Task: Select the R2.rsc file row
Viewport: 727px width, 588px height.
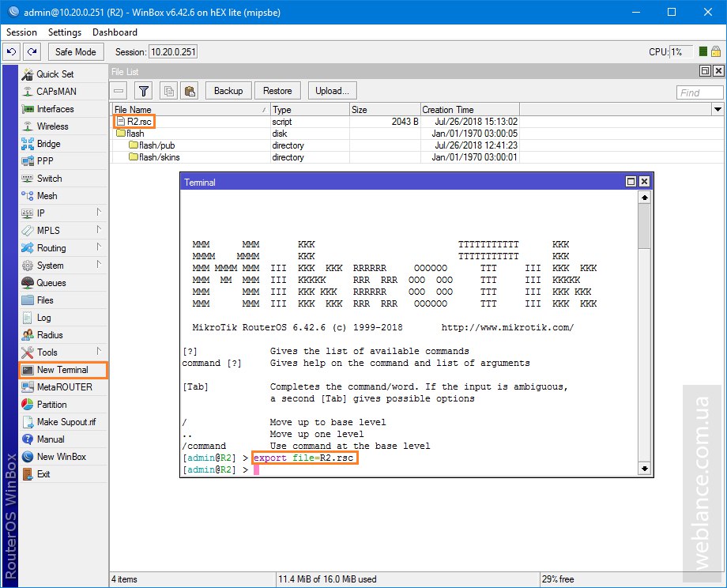Action: 315,122
